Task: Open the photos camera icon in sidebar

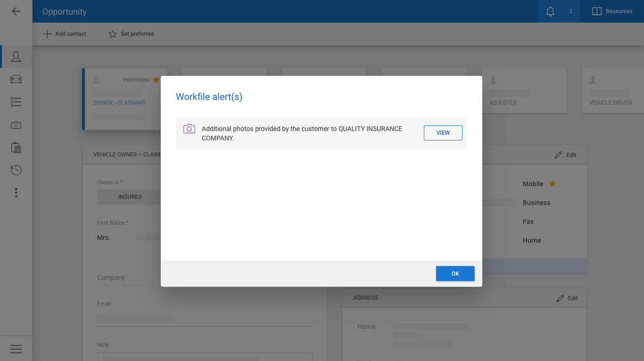Action: [16, 125]
